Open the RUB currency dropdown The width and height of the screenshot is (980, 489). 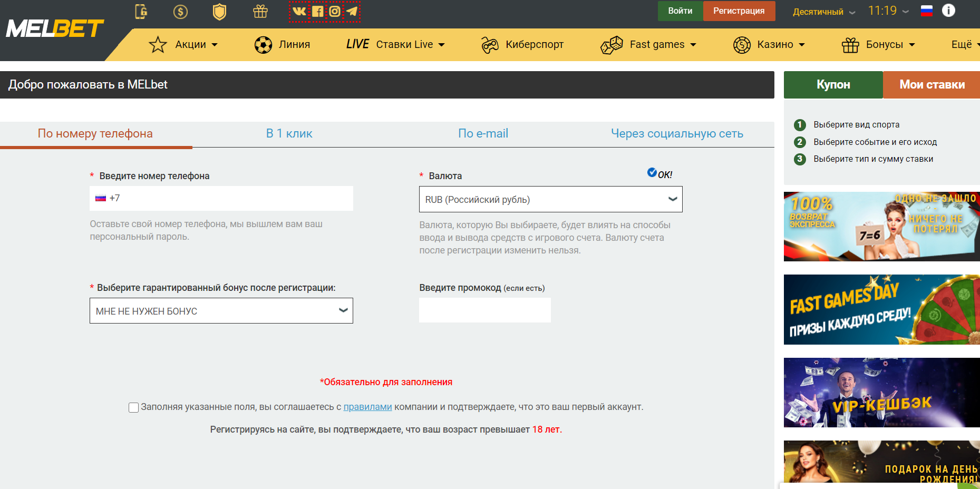coord(551,199)
